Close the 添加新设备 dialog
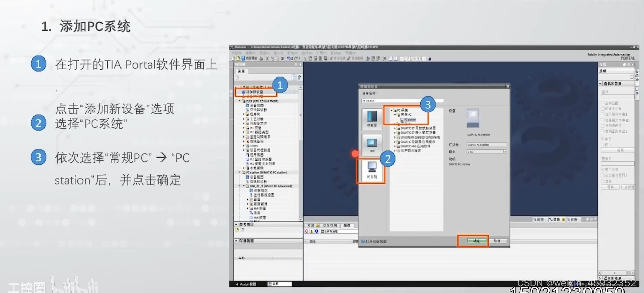The width and height of the screenshot is (644, 293). coord(507,87)
